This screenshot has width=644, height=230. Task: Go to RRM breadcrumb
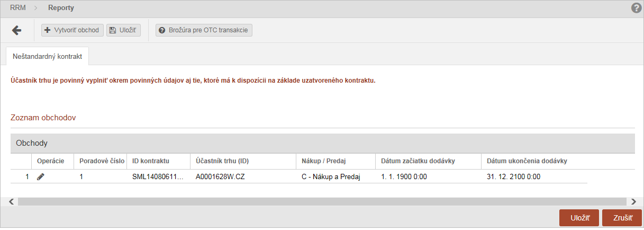[18, 8]
